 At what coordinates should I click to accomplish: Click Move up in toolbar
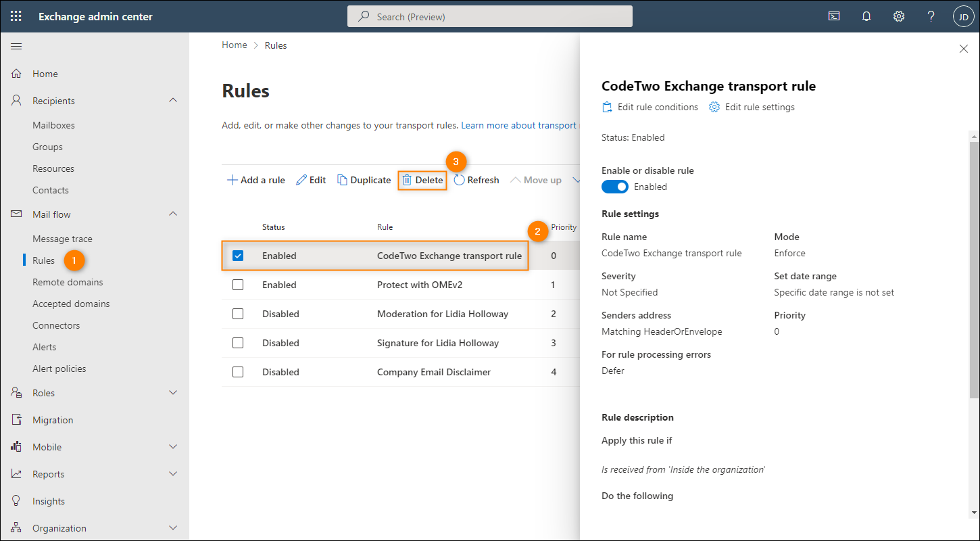pos(536,180)
